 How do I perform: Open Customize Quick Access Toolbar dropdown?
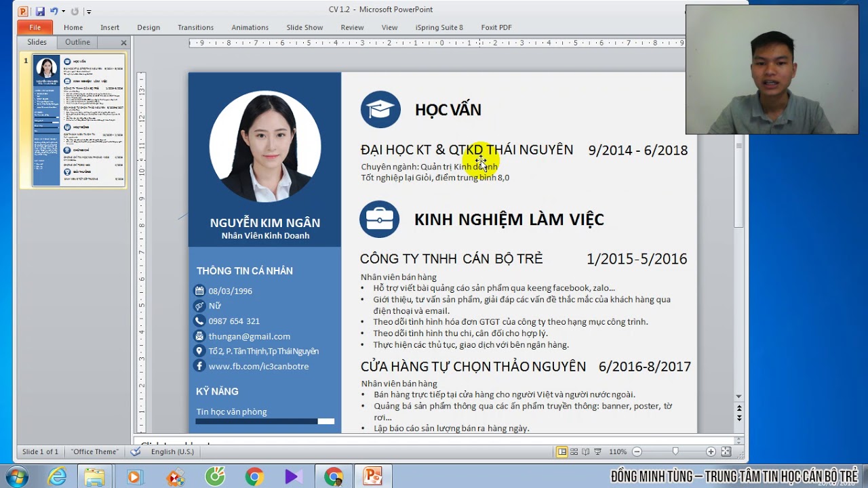pos(89,12)
